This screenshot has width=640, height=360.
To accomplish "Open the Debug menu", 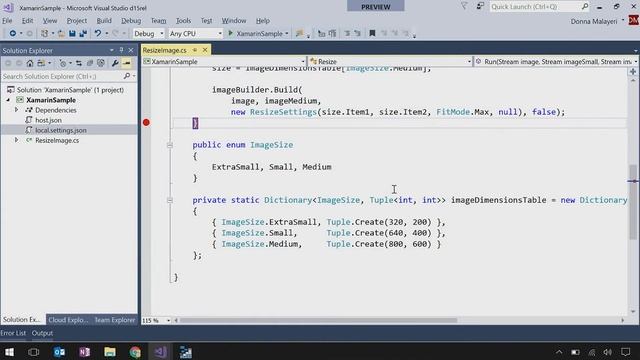I will click(x=131, y=20).
